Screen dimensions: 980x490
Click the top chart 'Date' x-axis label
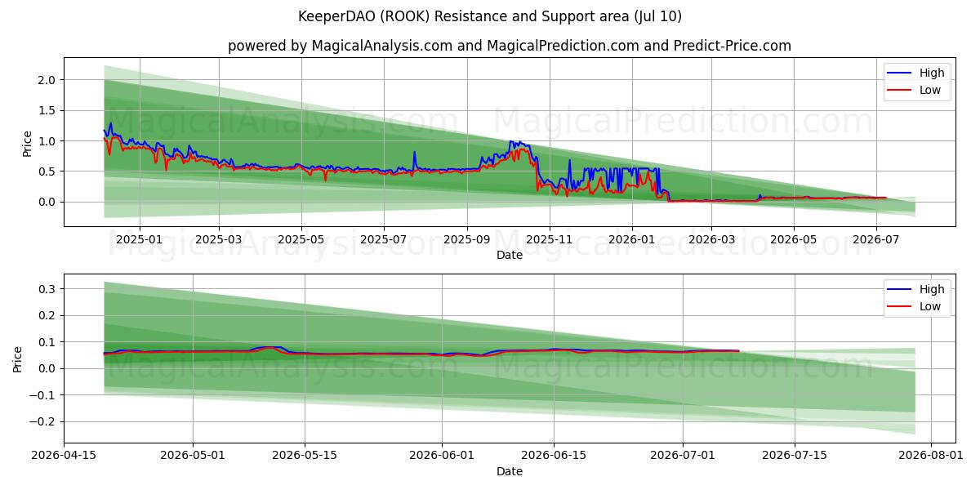[510, 255]
